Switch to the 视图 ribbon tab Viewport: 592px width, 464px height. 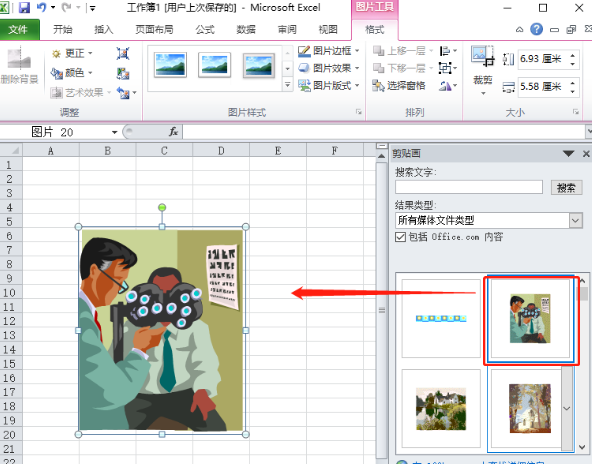[x=328, y=29]
